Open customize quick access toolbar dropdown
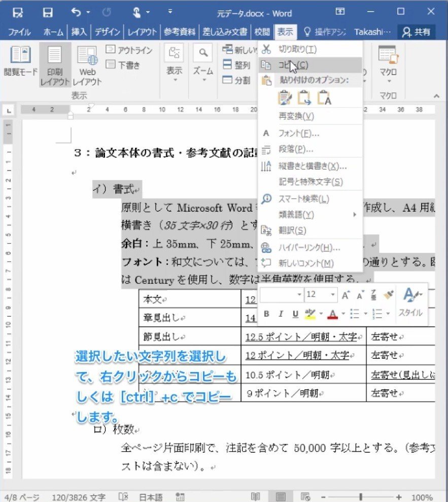This screenshot has width=448, height=502. click(170, 12)
